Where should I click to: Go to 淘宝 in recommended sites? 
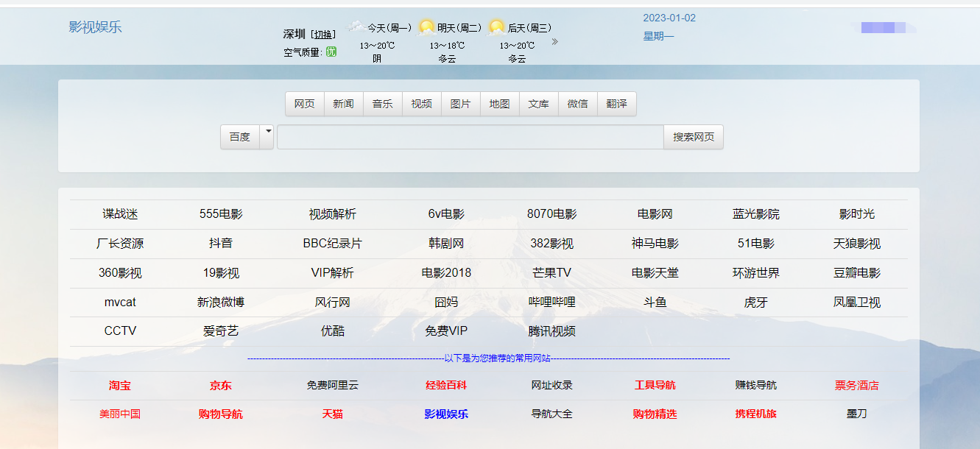tap(120, 386)
